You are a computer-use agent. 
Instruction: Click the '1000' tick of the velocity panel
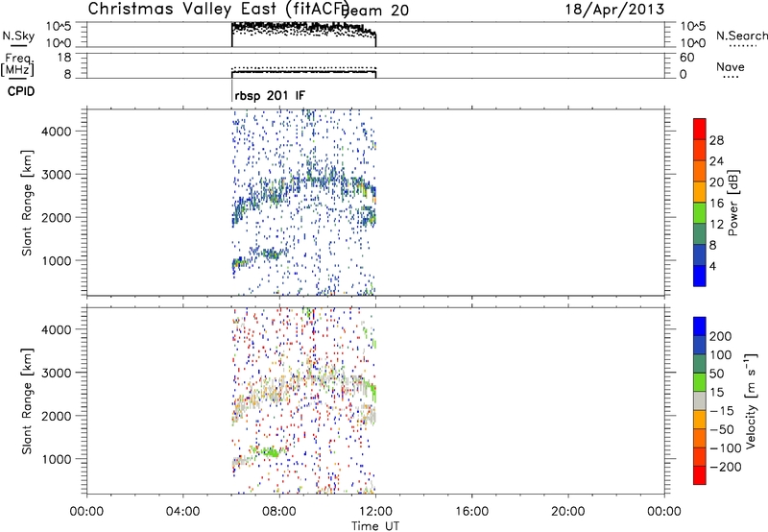click(x=57, y=459)
